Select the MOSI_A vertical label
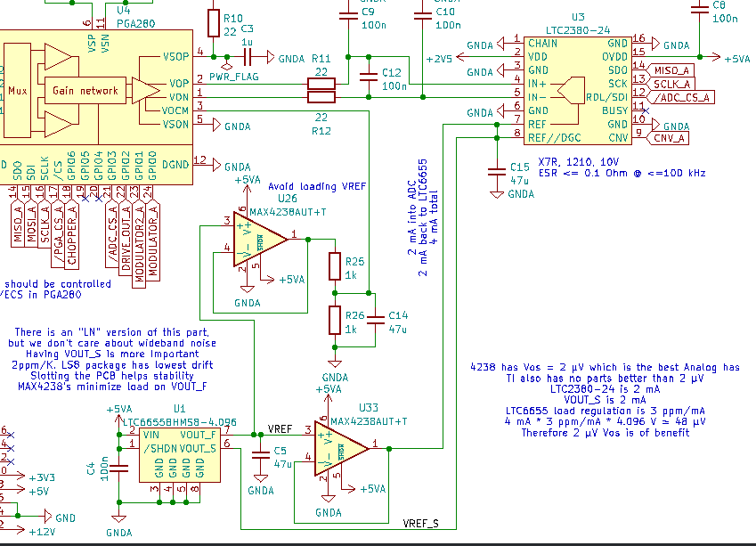756x546 pixels. 31,224
